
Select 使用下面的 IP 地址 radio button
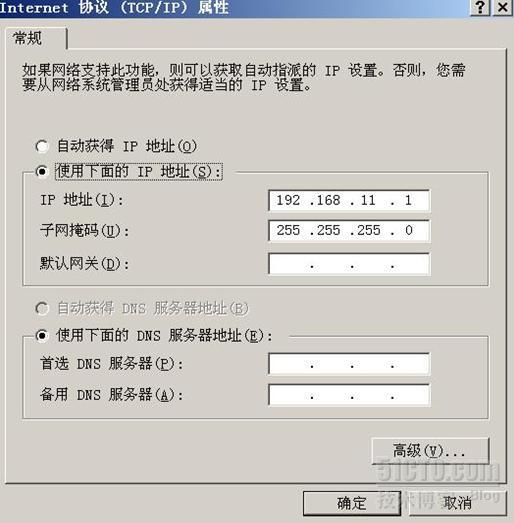pos(42,171)
